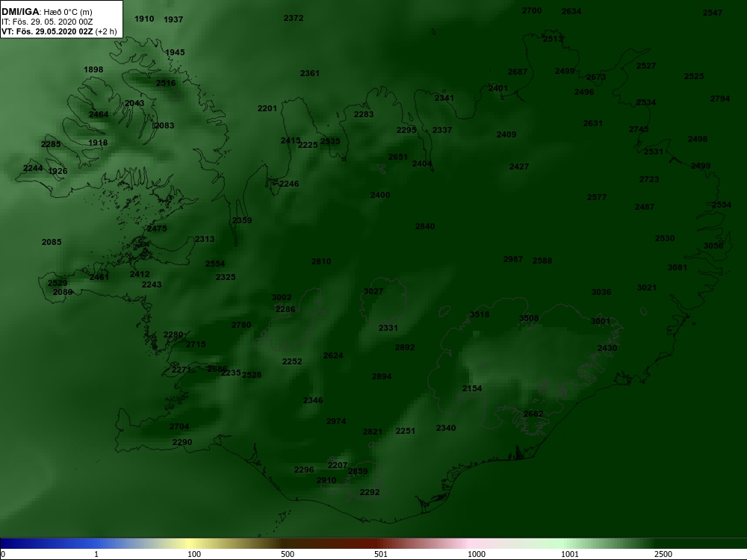Select the 2464 label
The image size is (747, 560).
pyautogui.click(x=99, y=114)
